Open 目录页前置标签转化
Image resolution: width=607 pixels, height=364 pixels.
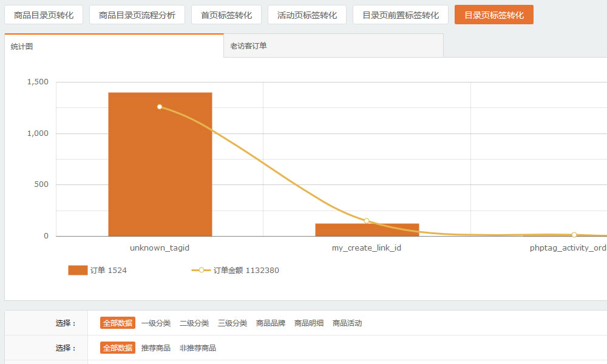pos(401,15)
